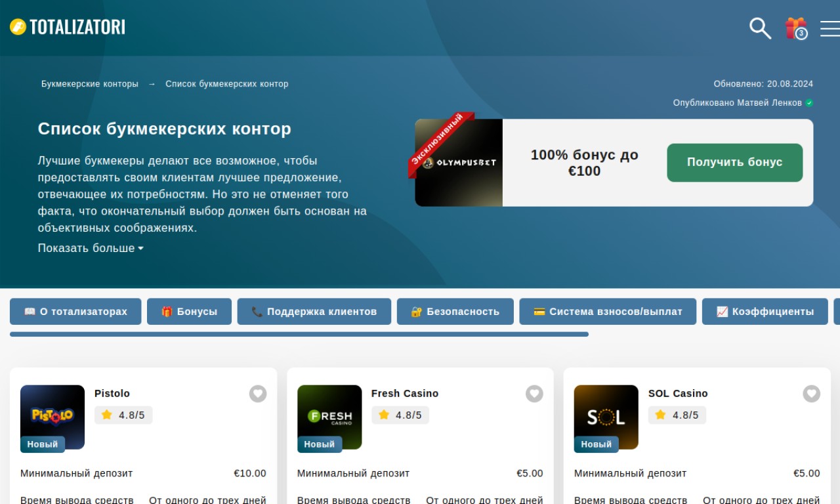The width and height of the screenshot is (840, 504).
Task: Open author Матвей Ленков link
Action: pyautogui.click(x=769, y=103)
